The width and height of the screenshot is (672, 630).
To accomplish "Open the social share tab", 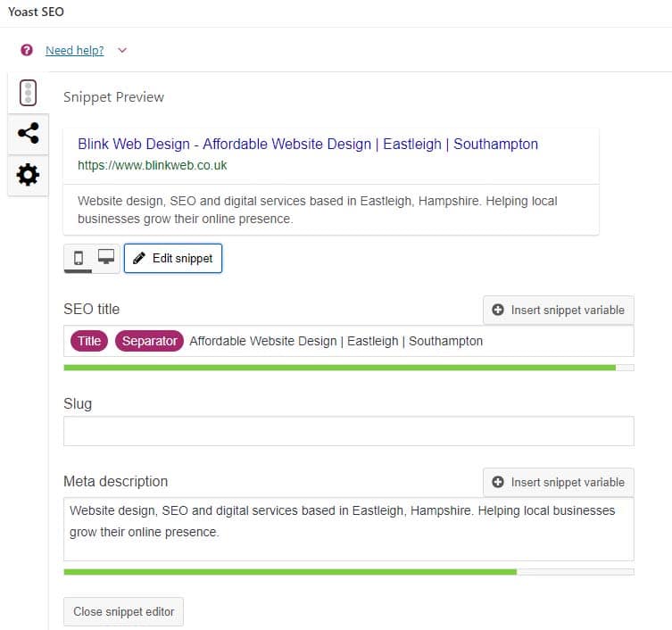I will point(28,133).
